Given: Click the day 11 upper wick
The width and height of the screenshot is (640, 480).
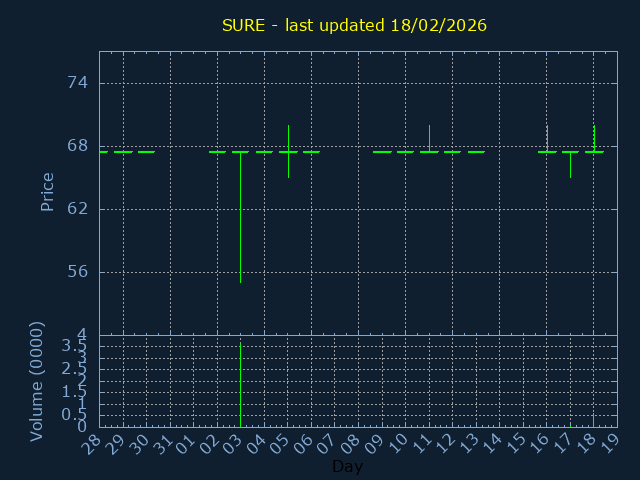Looking at the screenshot, I should click(429, 136).
